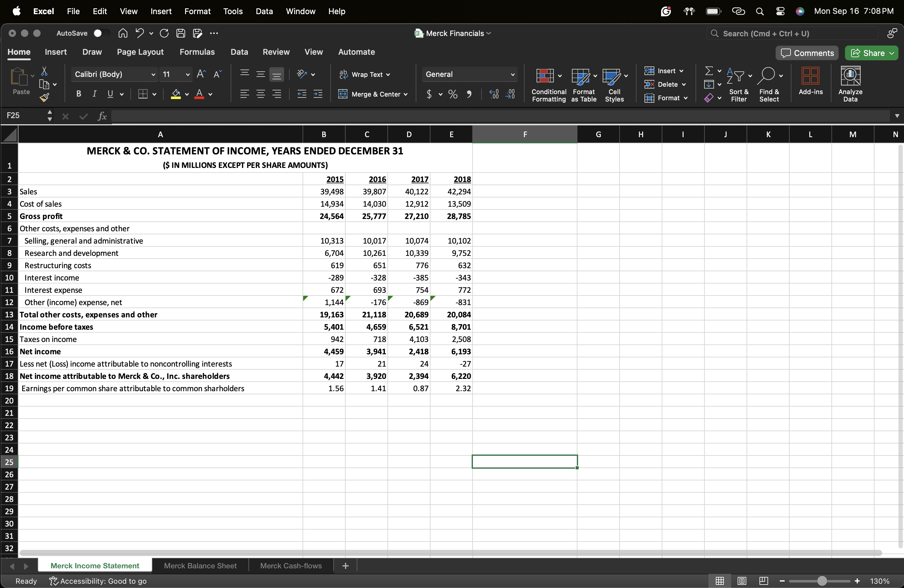The height and width of the screenshot is (588, 904).
Task: Apply percent number style
Action: [452, 94]
